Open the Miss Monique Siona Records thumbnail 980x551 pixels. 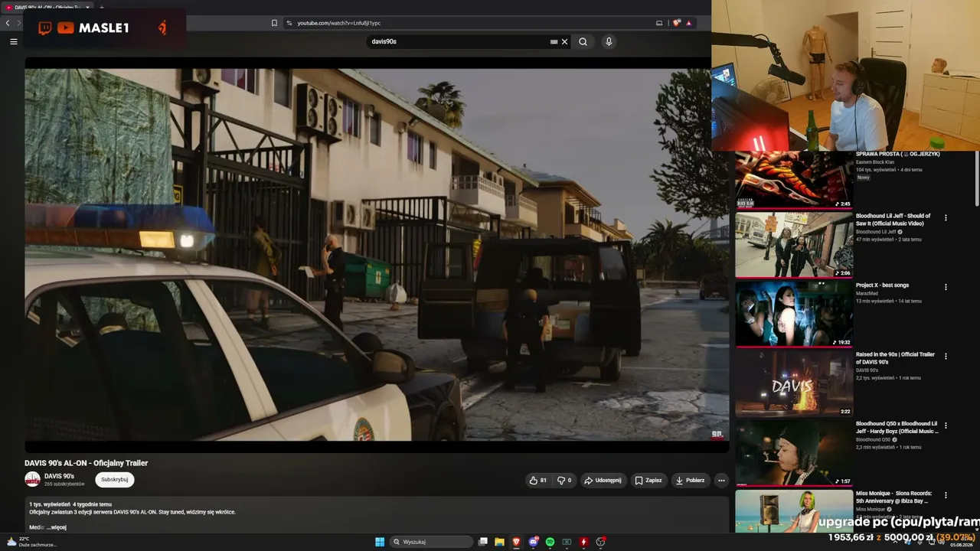click(794, 511)
